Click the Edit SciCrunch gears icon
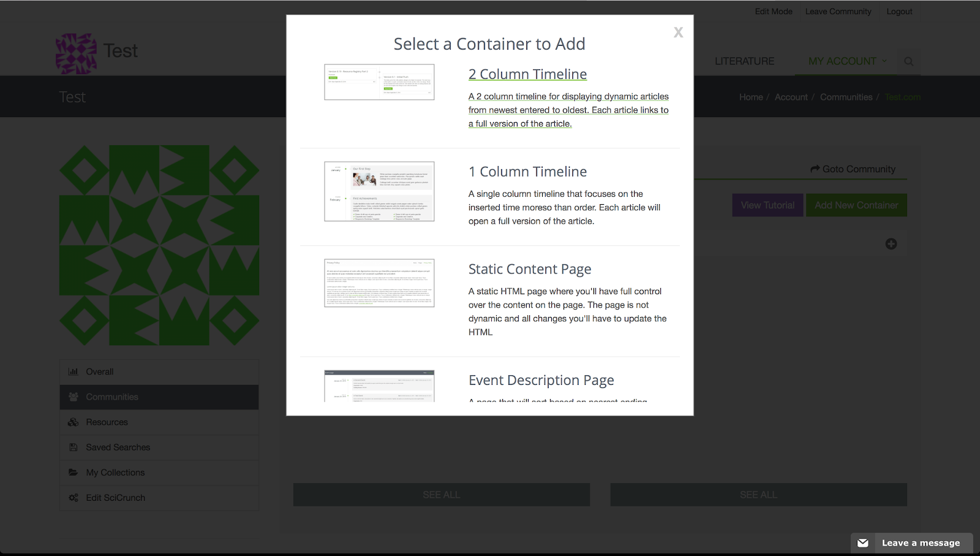 click(x=73, y=498)
